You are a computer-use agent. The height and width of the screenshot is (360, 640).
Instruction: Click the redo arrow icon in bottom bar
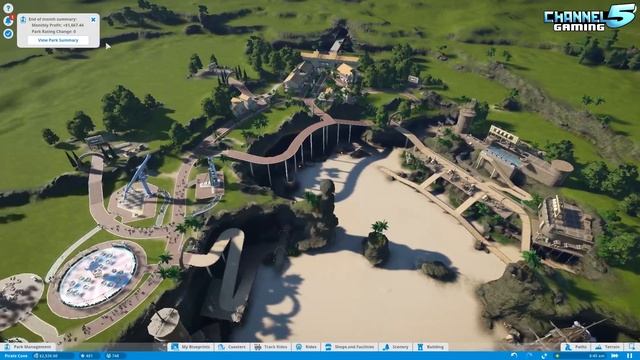(x=530, y=355)
